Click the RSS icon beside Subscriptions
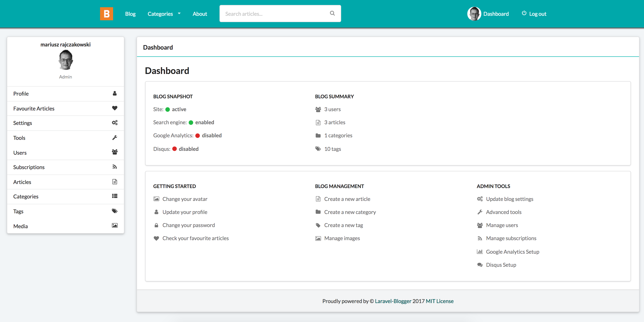The width and height of the screenshot is (644, 322). pos(115,167)
